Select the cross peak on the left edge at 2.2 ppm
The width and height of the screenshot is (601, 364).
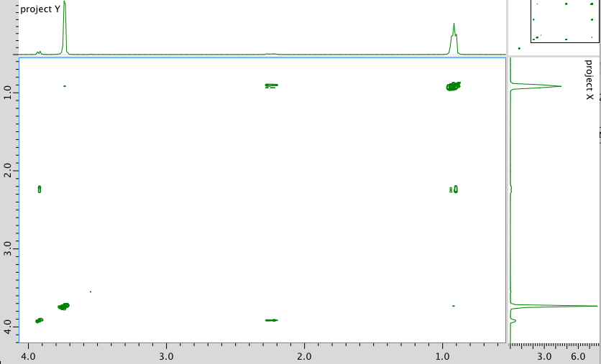coord(40,189)
